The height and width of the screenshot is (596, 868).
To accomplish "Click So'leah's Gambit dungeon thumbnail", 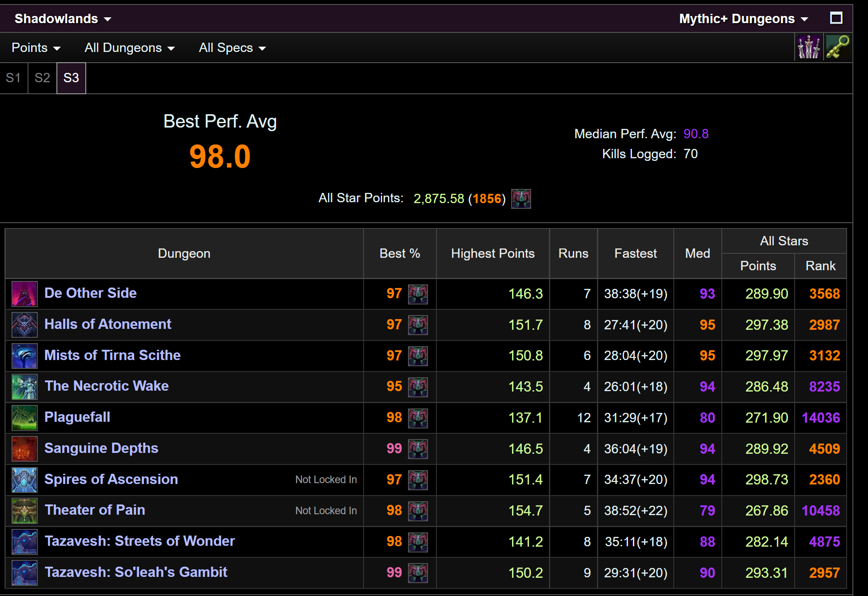I will tap(24, 573).
